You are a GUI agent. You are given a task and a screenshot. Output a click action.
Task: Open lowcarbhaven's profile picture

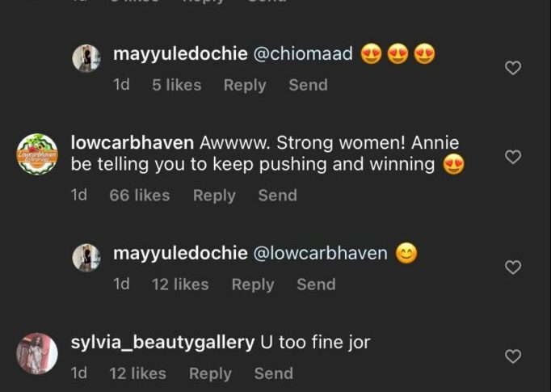[x=37, y=154]
